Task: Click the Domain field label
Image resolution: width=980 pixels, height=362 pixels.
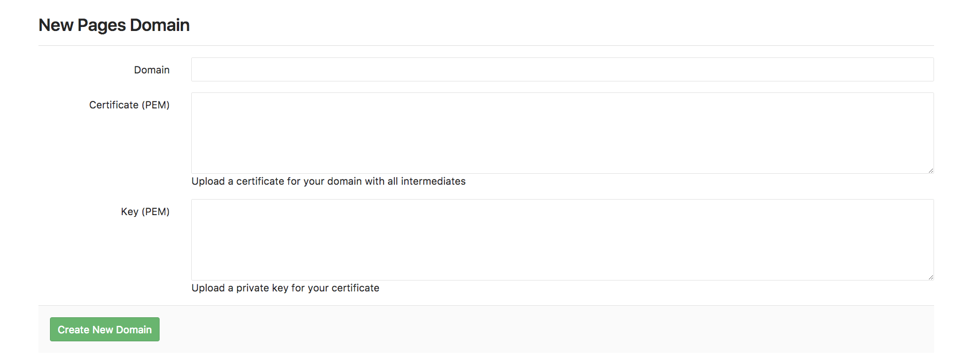Action: [x=152, y=69]
